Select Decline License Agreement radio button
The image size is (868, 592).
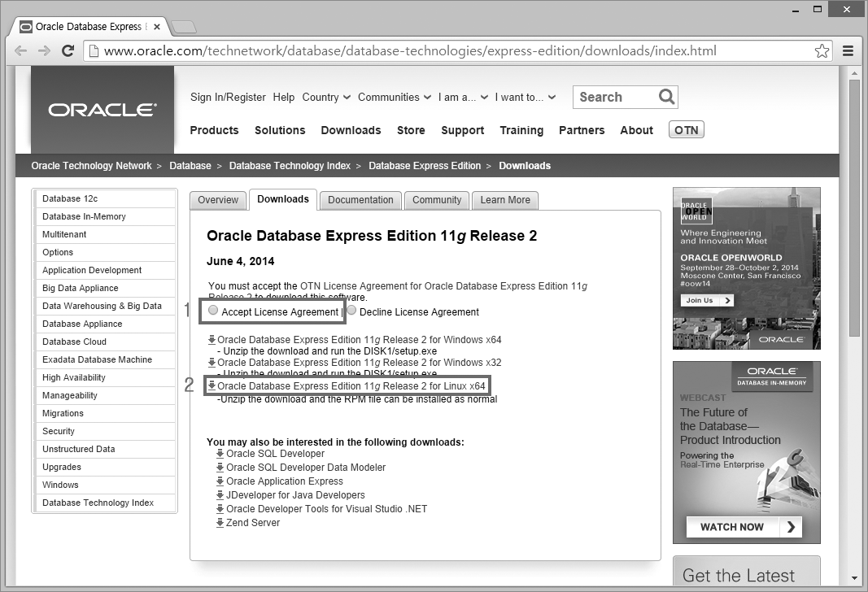(x=351, y=311)
